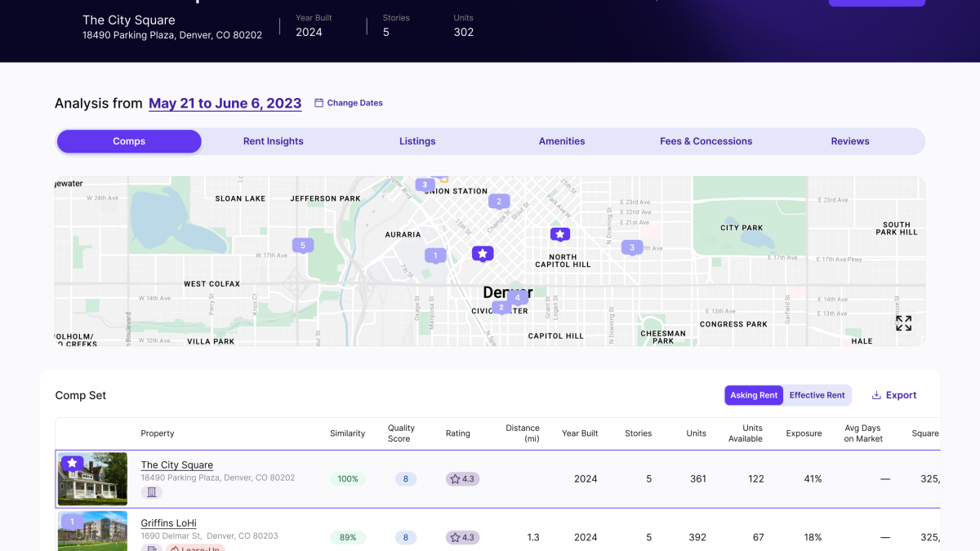Select map marker 1 below Auraria
Screen dimensions: 980x551
tap(435, 256)
